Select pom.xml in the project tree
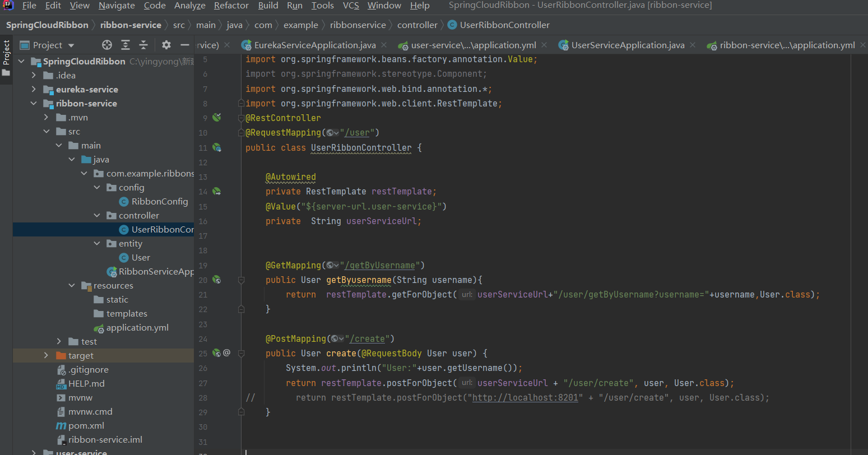 (86, 426)
